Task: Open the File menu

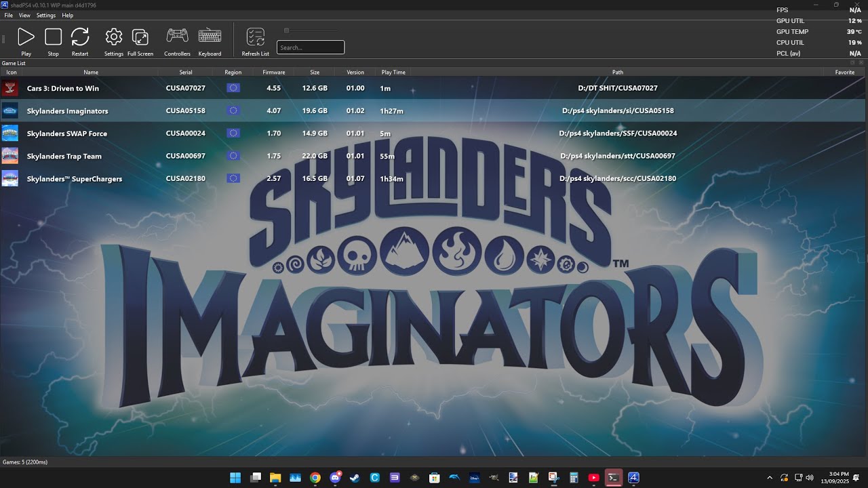Action: click(9, 15)
